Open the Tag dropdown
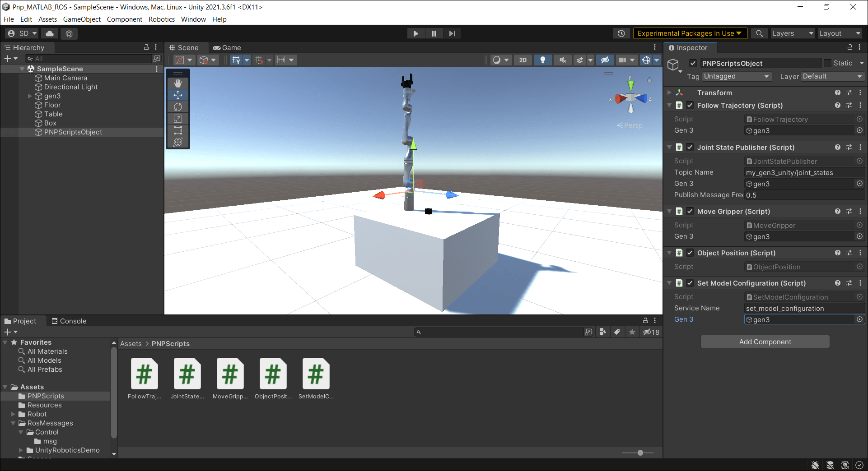Screen dimensions: 868x471 [x=737, y=77]
